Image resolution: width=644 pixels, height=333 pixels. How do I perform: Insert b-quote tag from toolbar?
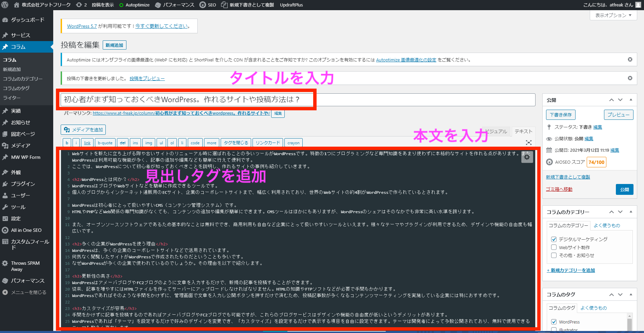(105, 143)
